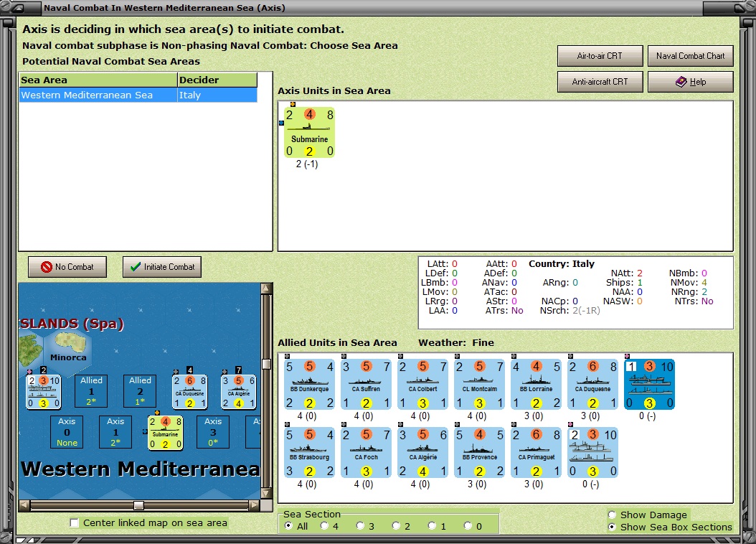This screenshot has width=756, height=544.
Task: Click convoy counter on the map near Minorca
Action: coord(43,392)
